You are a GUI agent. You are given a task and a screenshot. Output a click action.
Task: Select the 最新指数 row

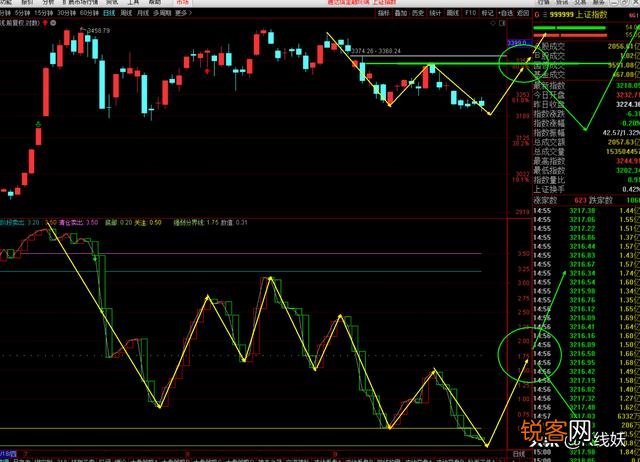coord(587,86)
